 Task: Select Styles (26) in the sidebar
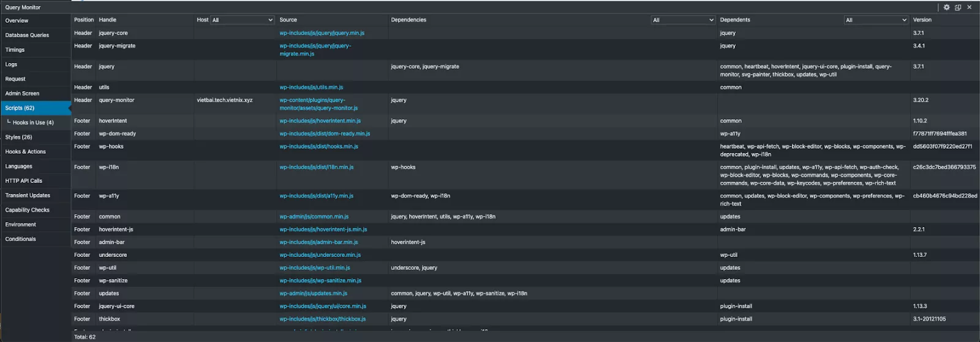[18, 137]
